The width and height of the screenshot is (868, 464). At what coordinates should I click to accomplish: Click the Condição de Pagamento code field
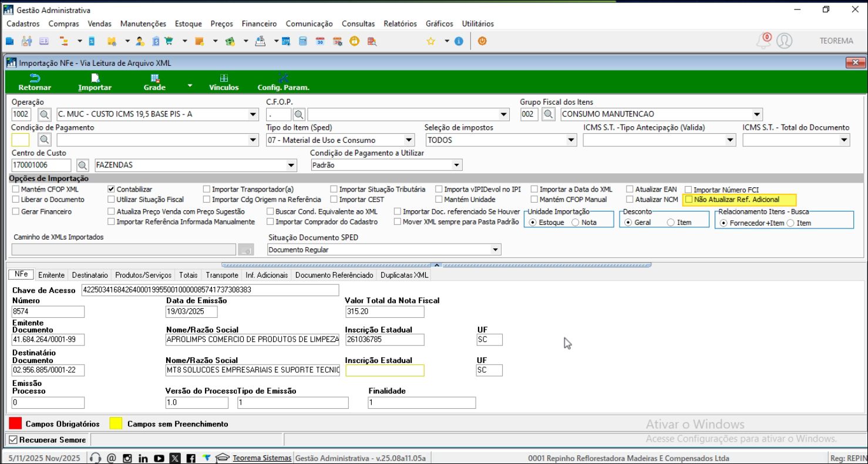20,140
